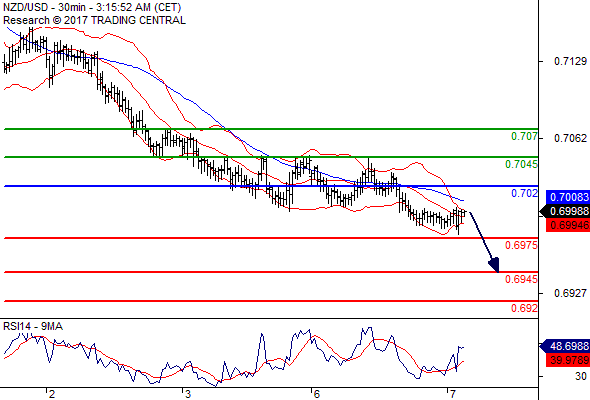The image size is (590, 400).
Task: Click the dark blue downward arrow head
Action: [x=494, y=265]
